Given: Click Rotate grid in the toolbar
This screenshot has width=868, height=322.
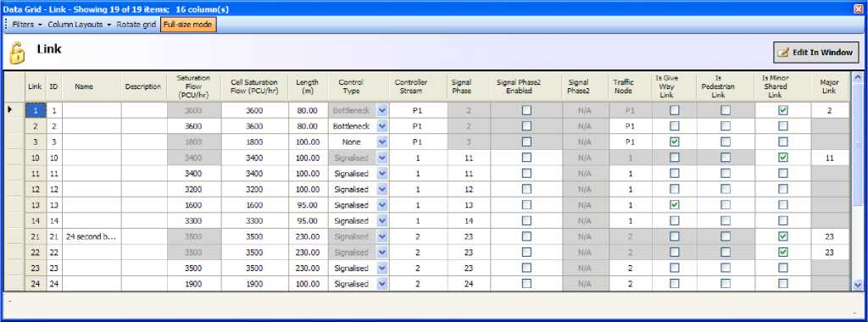Looking at the screenshot, I should tap(136, 25).
